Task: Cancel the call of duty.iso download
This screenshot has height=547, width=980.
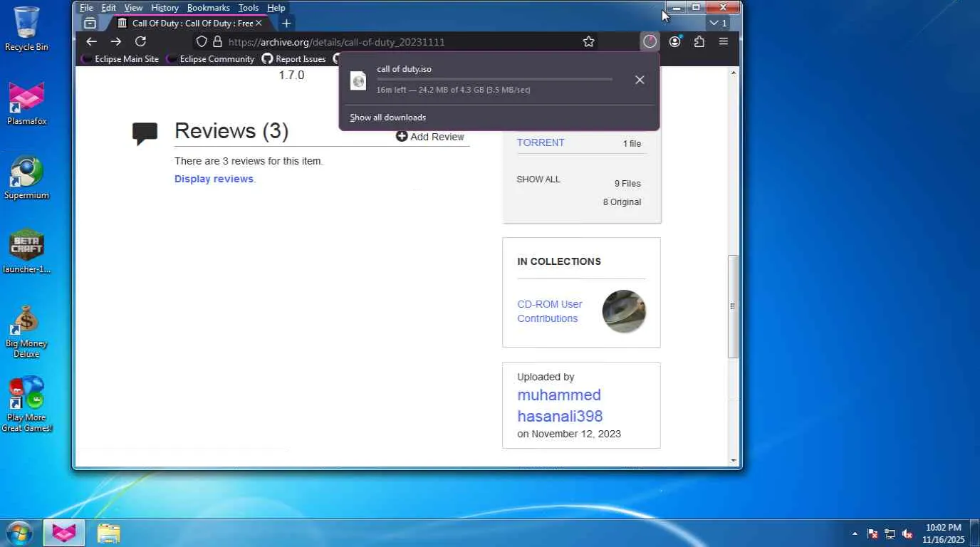Action: point(640,80)
